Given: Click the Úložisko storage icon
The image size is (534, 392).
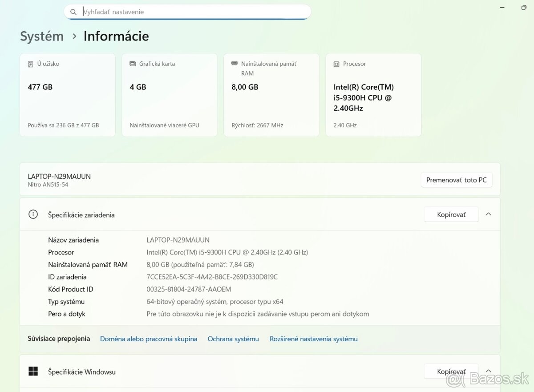Looking at the screenshot, I should pos(29,64).
